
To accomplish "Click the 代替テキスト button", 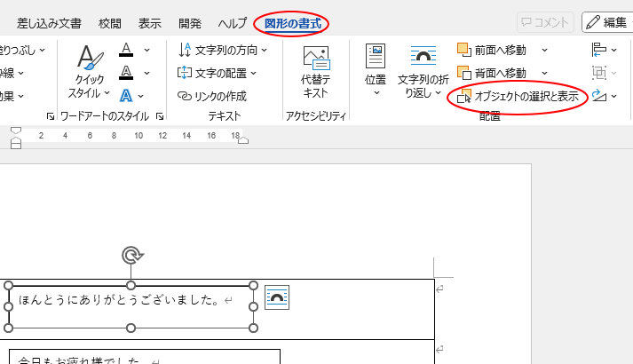I will 316,72.
